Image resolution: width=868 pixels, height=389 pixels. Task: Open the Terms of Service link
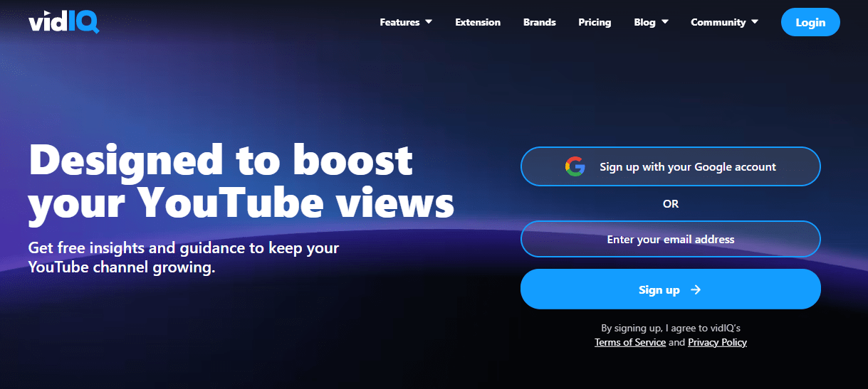630,342
